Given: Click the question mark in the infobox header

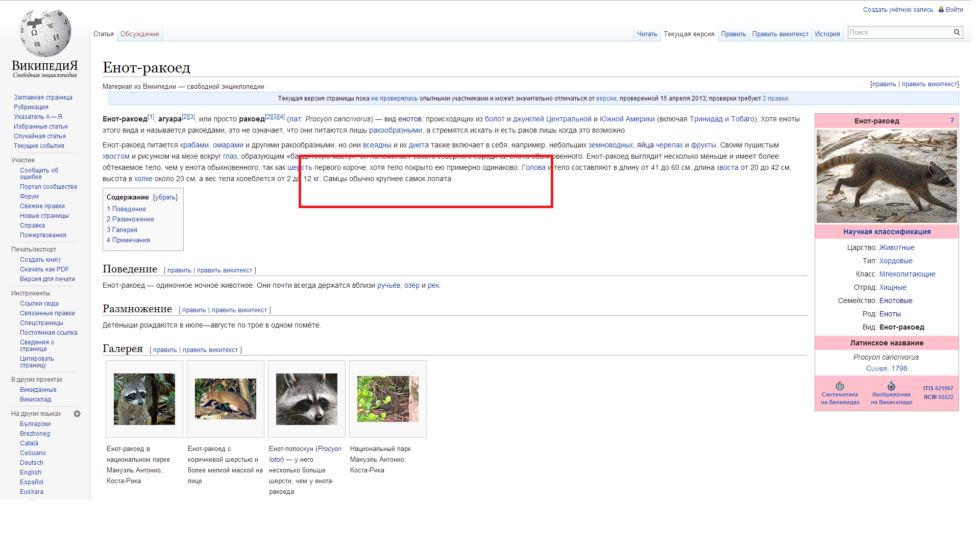Looking at the screenshot, I should coord(951,120).
